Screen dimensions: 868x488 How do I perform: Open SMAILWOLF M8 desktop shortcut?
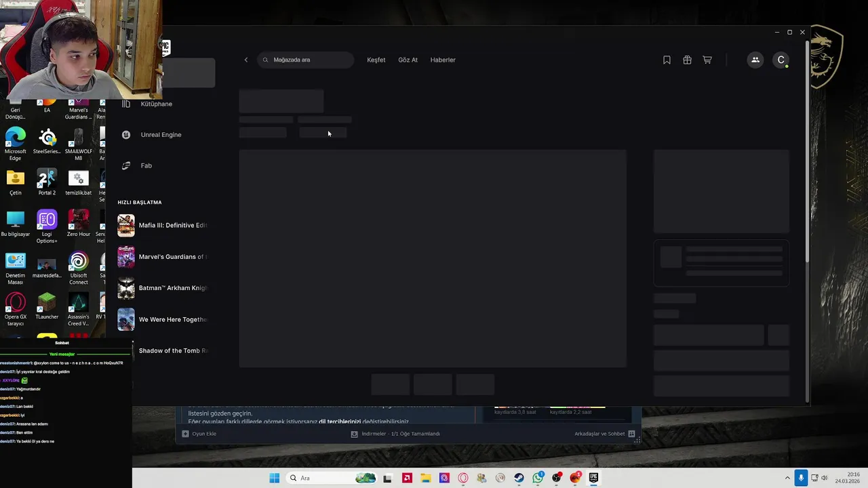(78, 144)
